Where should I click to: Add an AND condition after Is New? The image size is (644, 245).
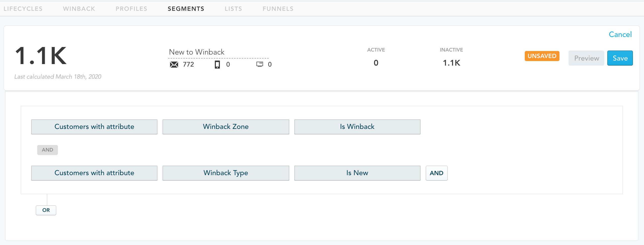[x=436, y=173]
